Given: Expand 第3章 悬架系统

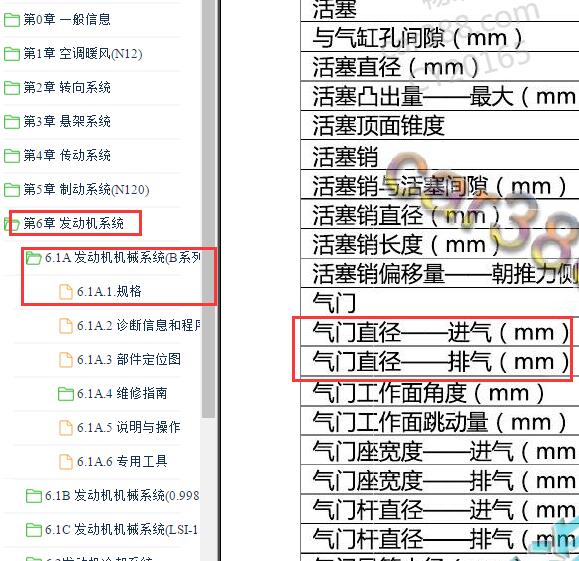Looking at the screenshot, I should click(x=67, y=122).
